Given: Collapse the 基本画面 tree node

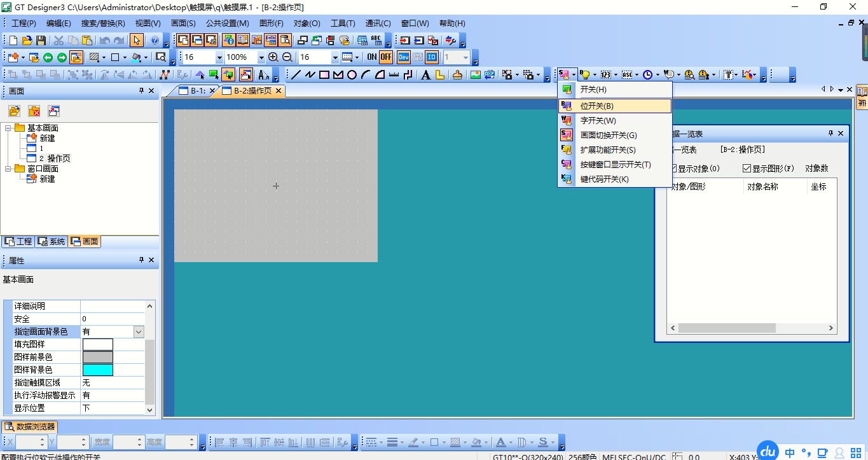Looking at the screenshot, I should [x=8, y=128].
